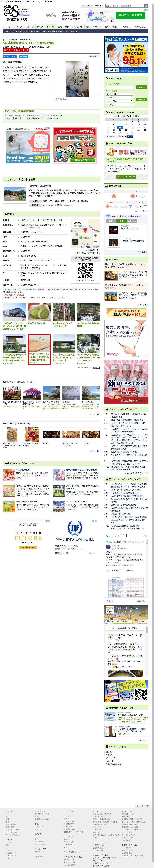
Task: Click the familiar コラボ ad banner
Action: click(x=28, y=145)
